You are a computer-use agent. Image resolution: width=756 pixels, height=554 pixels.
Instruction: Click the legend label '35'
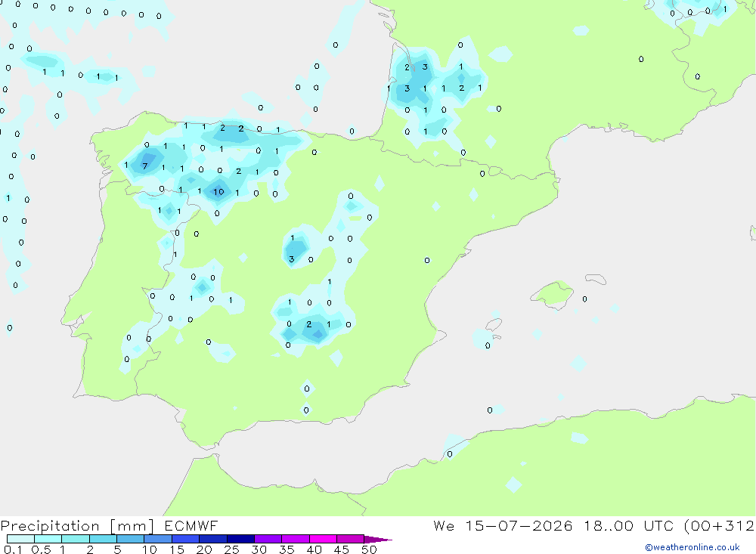287,549
